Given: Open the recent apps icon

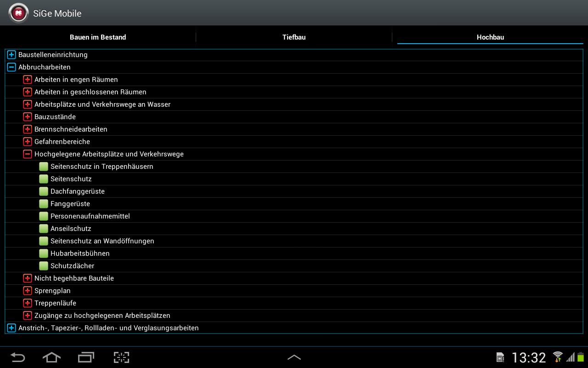Looking at the screenshot, I should [x=86, y=357].
